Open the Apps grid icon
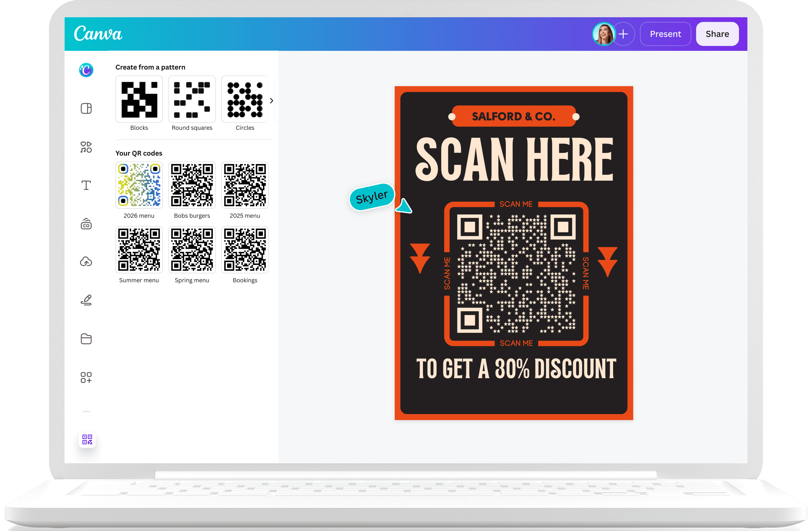This screenshot has width=812, height=531. [86, 377]
